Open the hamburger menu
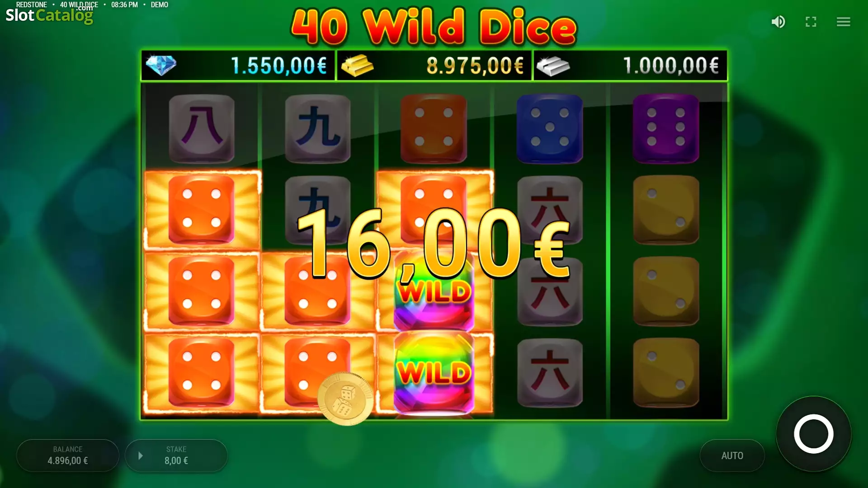868x488 pixels. click(x=844, y=22)
